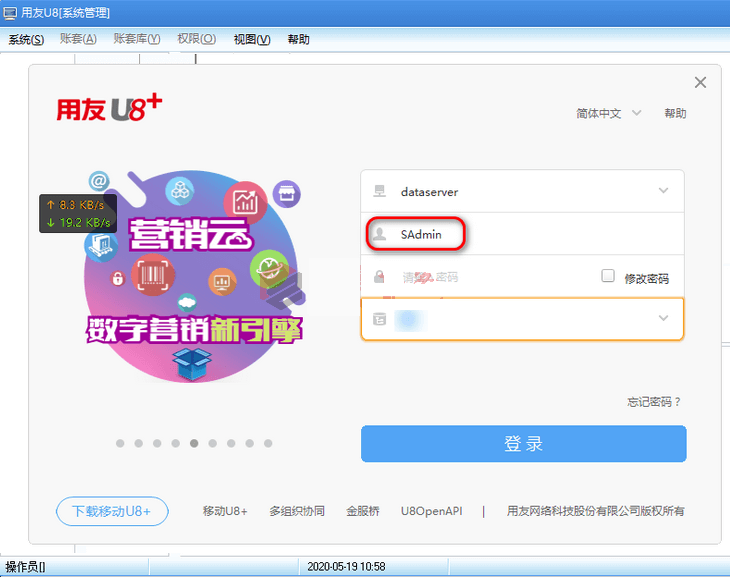This screenshot has height=577, width=730.
Task: Open the 系统(S) menu
Action: (27, 40)
